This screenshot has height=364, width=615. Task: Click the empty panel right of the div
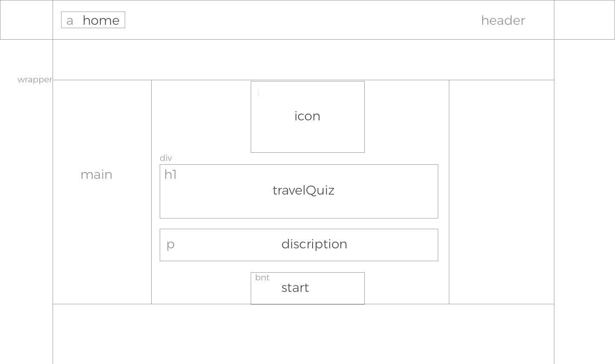pos(501,192)
